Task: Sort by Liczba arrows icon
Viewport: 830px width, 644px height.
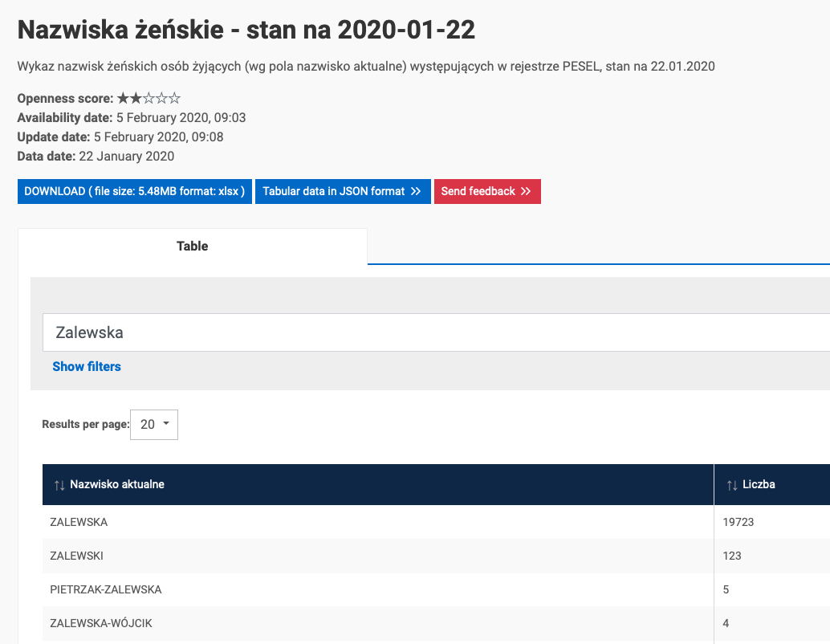Action: point(732,485)
